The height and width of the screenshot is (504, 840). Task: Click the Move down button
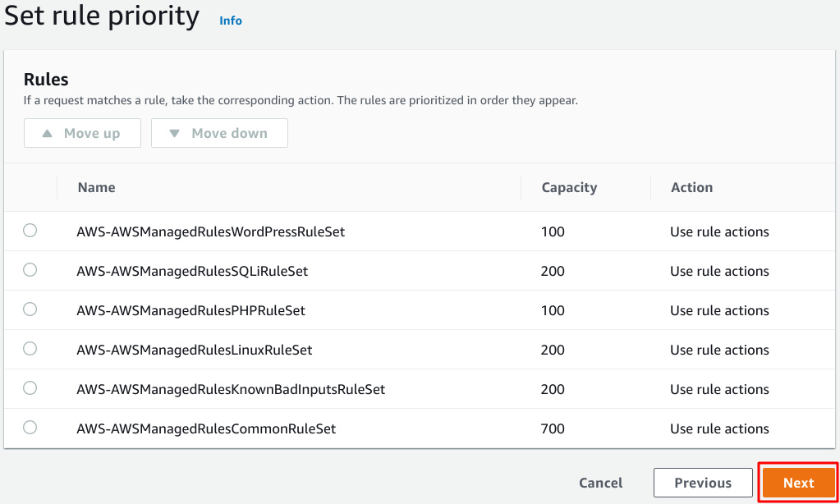219,133
